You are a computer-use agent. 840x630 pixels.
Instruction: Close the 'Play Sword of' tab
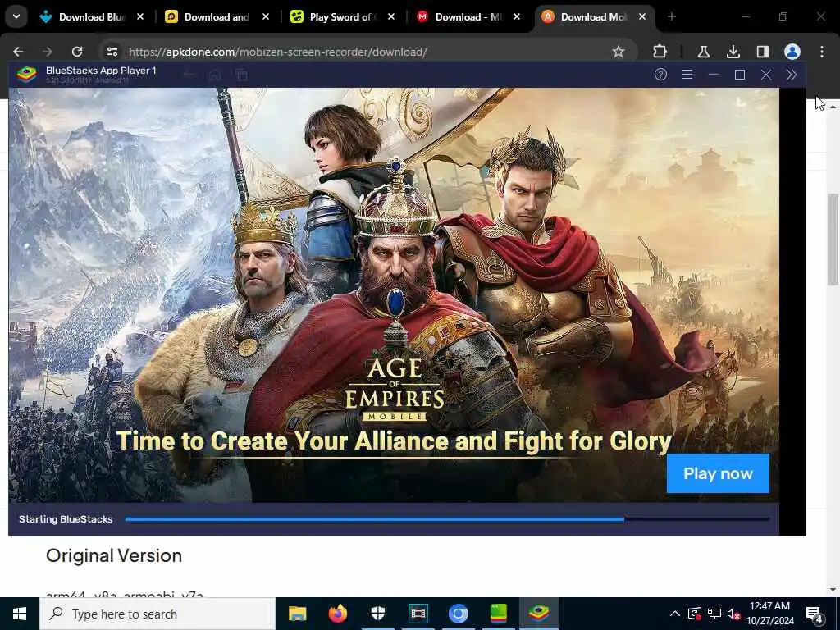391,16
